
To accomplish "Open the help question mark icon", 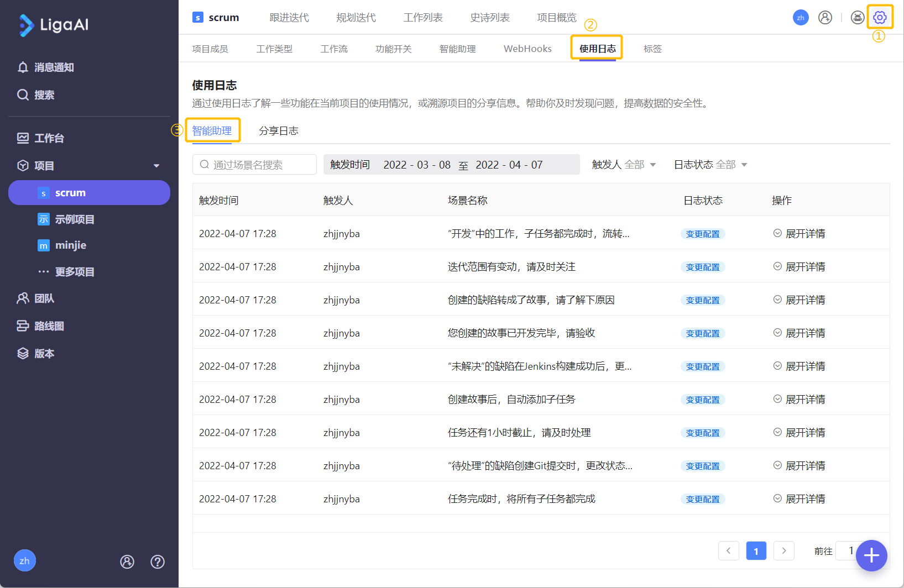I will 158,561.
